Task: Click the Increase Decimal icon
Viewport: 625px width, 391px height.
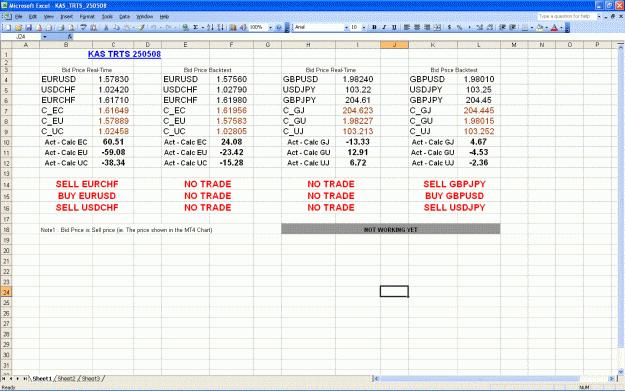Action: click(x=479, y=27)
